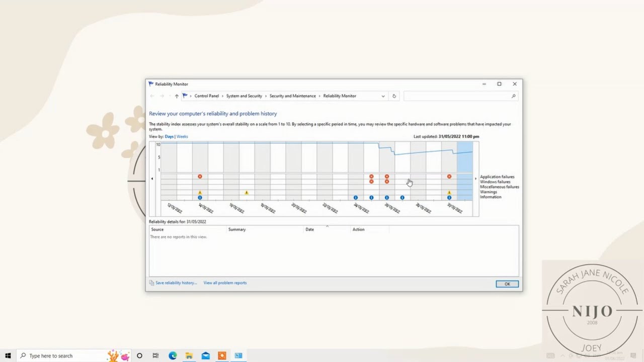
Task: Click the OK button
Action: [507, 284]
